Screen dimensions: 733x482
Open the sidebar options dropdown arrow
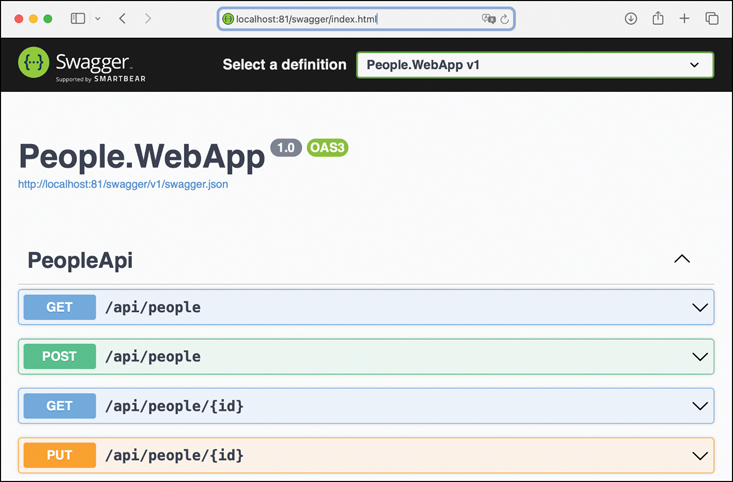[97, 19]
